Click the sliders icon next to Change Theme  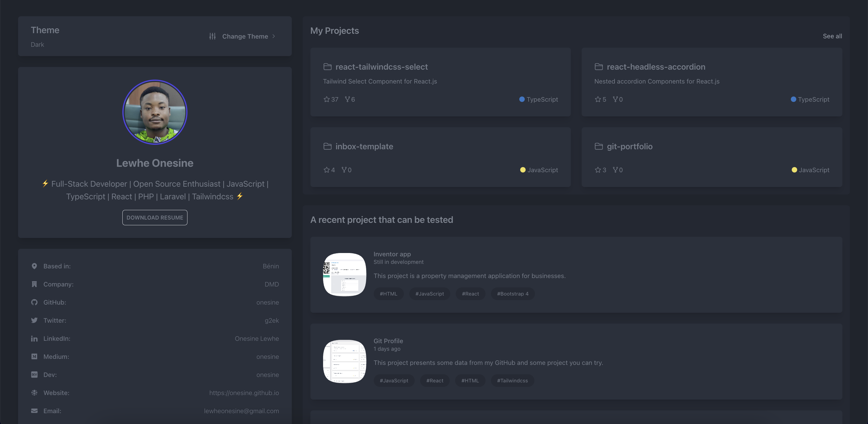pyautogui.click(x=212, y=36)
